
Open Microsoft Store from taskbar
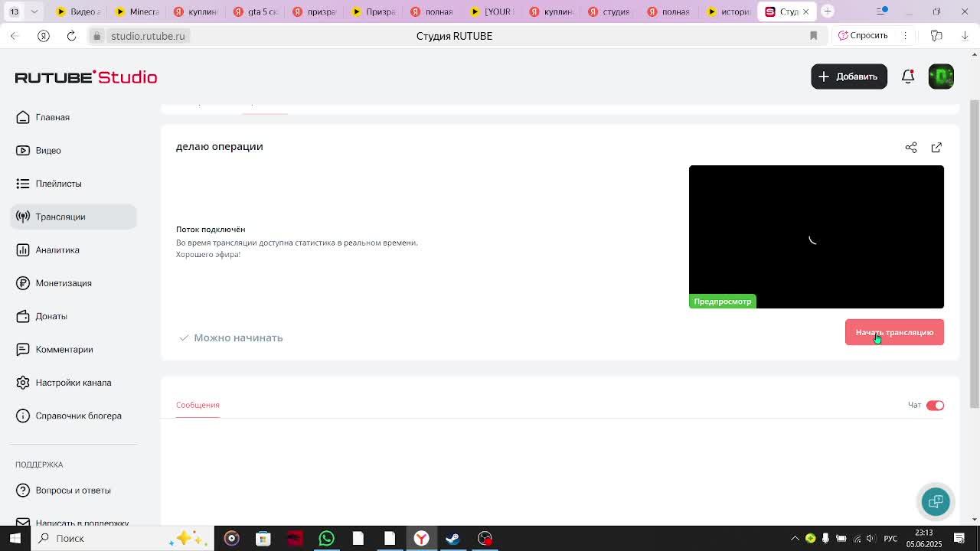tap(263, 538)
